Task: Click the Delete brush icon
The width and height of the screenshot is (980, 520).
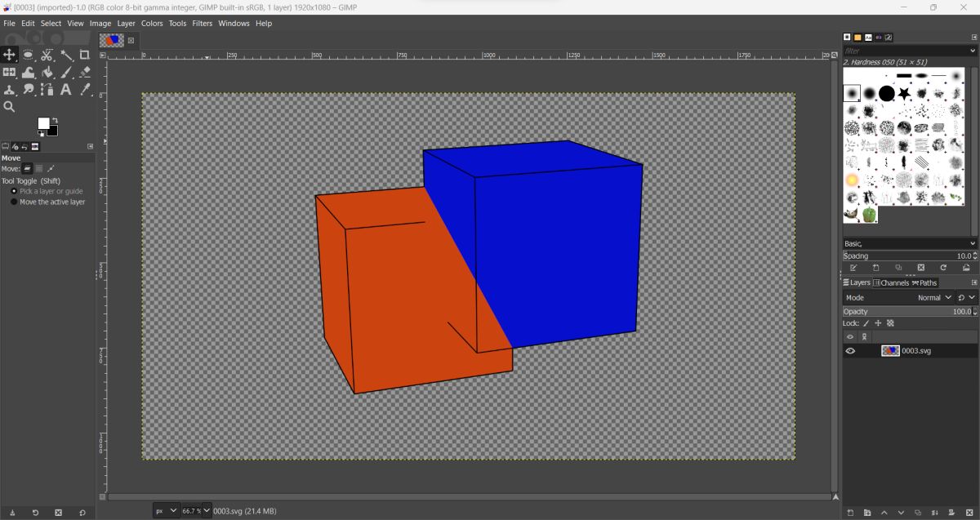Action: (921, 268)
